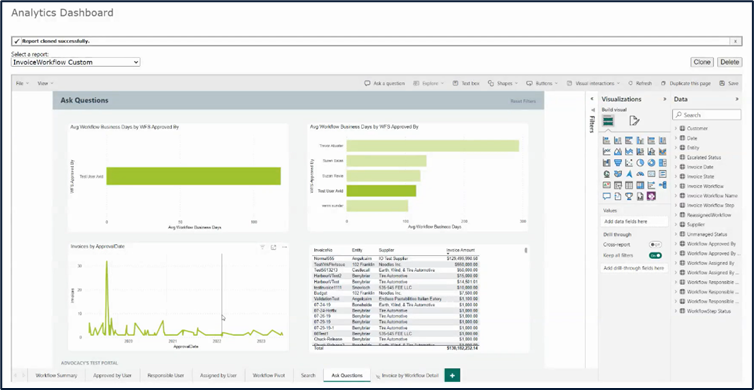
Task: Select the KPI visual
Action: point(607,185)
